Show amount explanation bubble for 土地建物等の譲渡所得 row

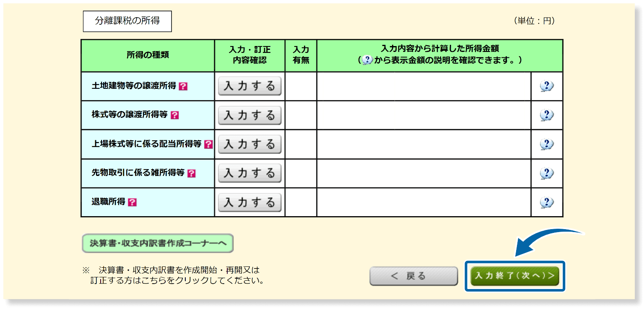click(x=546, y=86)
